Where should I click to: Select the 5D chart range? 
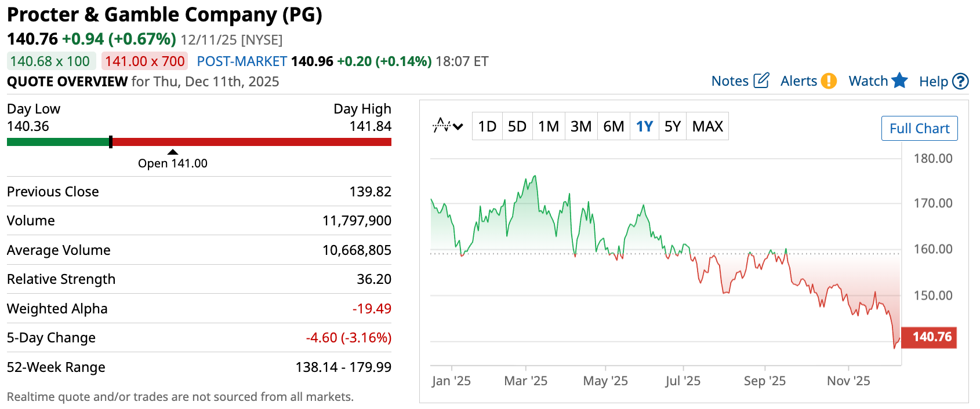click(517, 126)
